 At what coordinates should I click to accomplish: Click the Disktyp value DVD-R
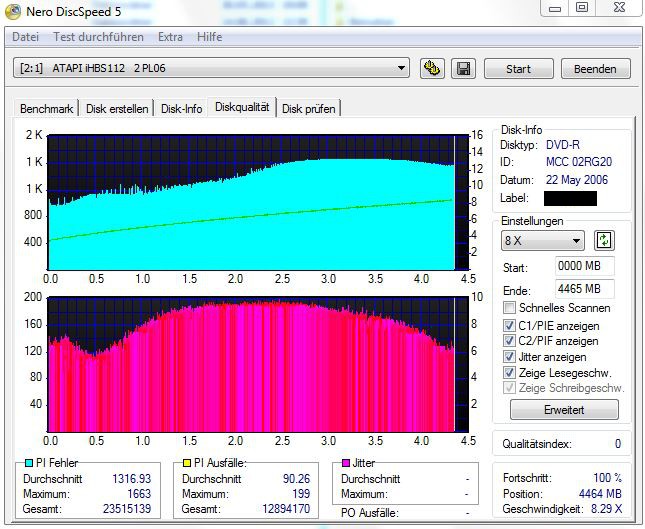pyautogui.click(x=563, y=145)
